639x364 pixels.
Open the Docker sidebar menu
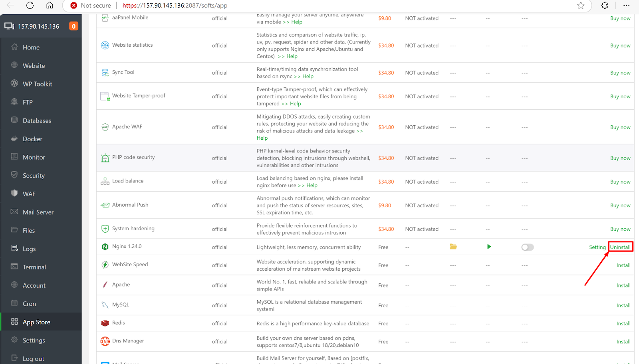tap(32, 139)
